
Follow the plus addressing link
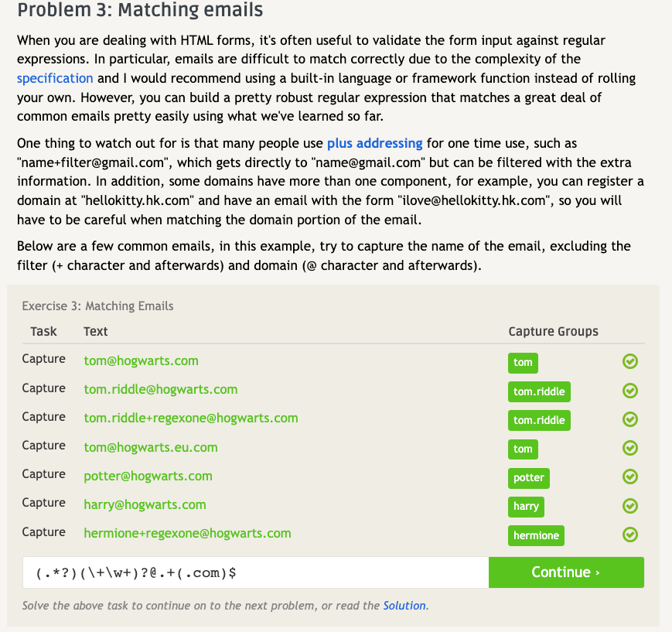point(374,143)
